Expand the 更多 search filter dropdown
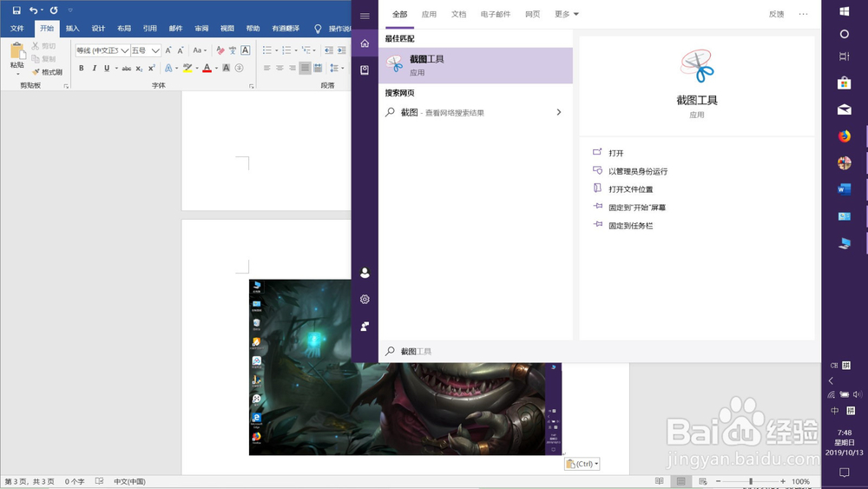The height and width of the screenshot is (489, 868). [x=566, y=15]
